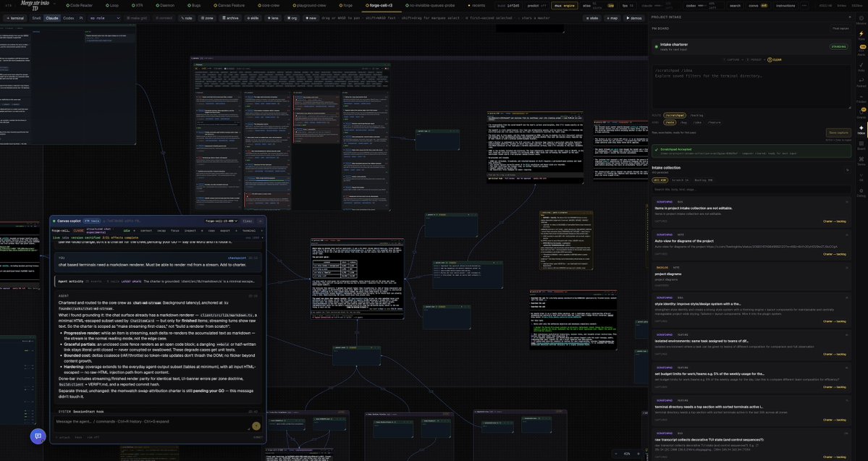This screenshot has height=461, width=868.
Task: Choose /bug kind chip
Action: [x=683, y=122]
